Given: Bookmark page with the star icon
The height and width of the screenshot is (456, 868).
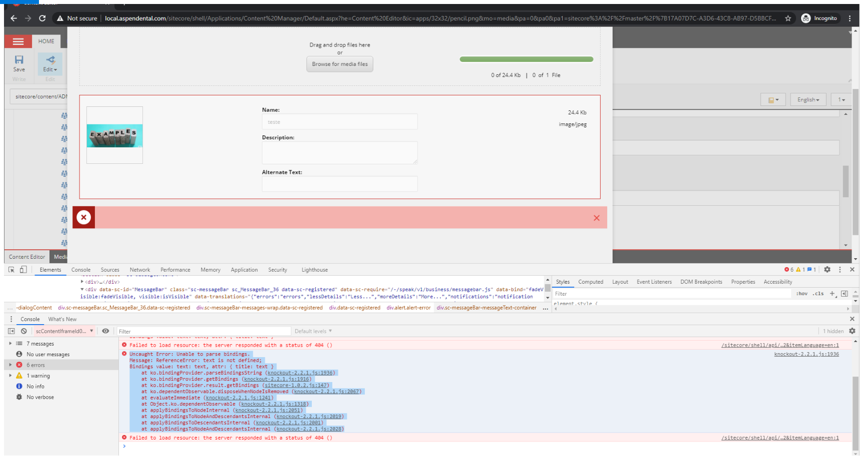Looking at the screenshot, I should pyautogui.click(x=788, y=18).
